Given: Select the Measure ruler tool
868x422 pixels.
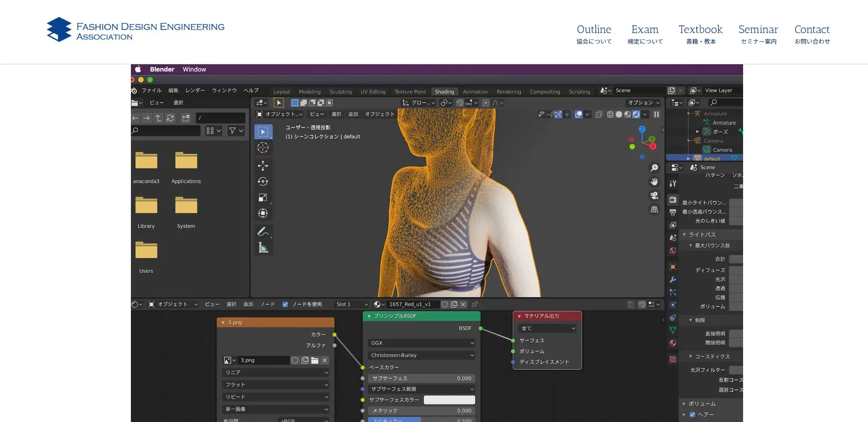Looking at the screenshot, I should 263,248.
